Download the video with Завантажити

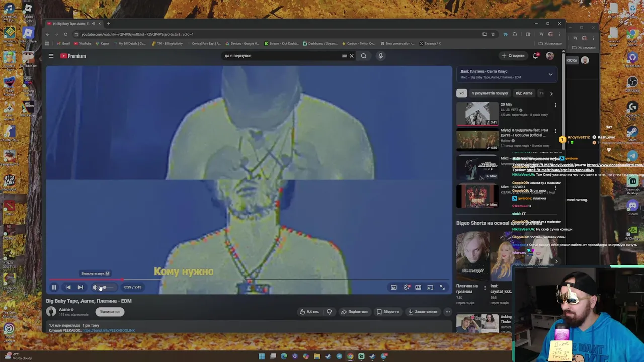pyautogui.click(x=423, y=312)
